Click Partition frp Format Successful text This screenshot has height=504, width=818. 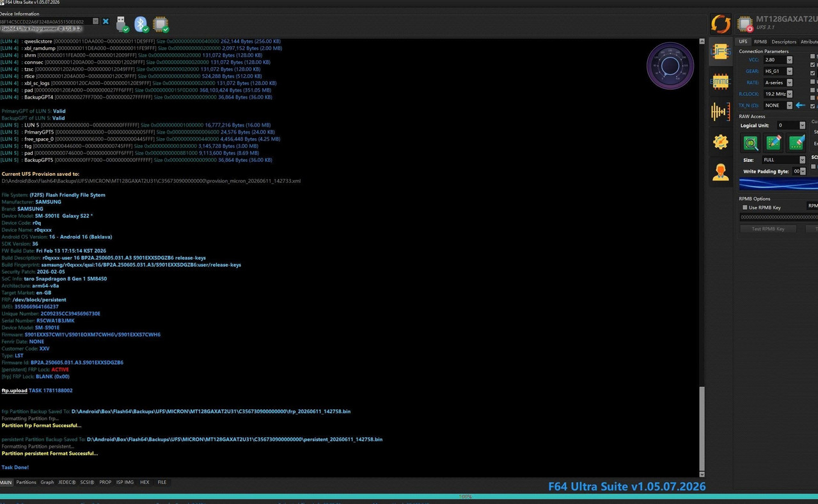point(42,425)
